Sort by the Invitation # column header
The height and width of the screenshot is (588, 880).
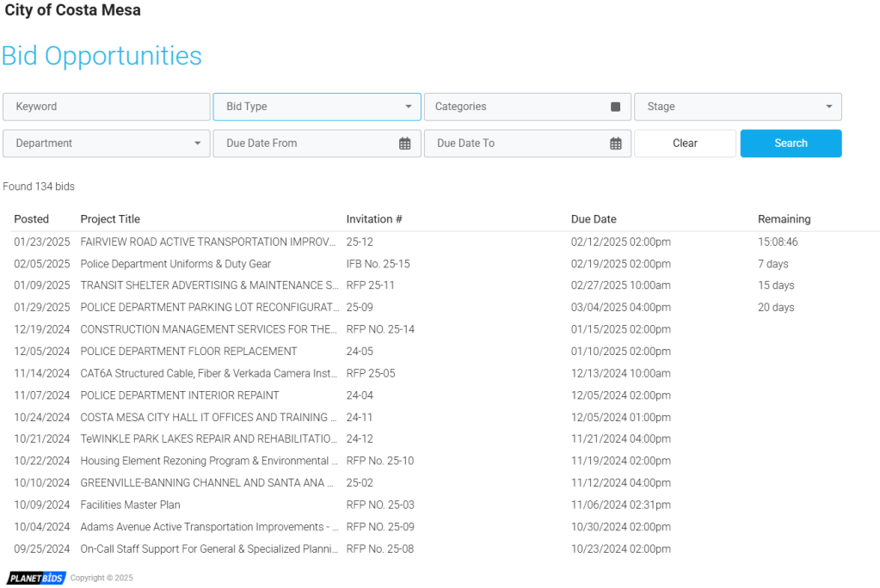(374, 219)
